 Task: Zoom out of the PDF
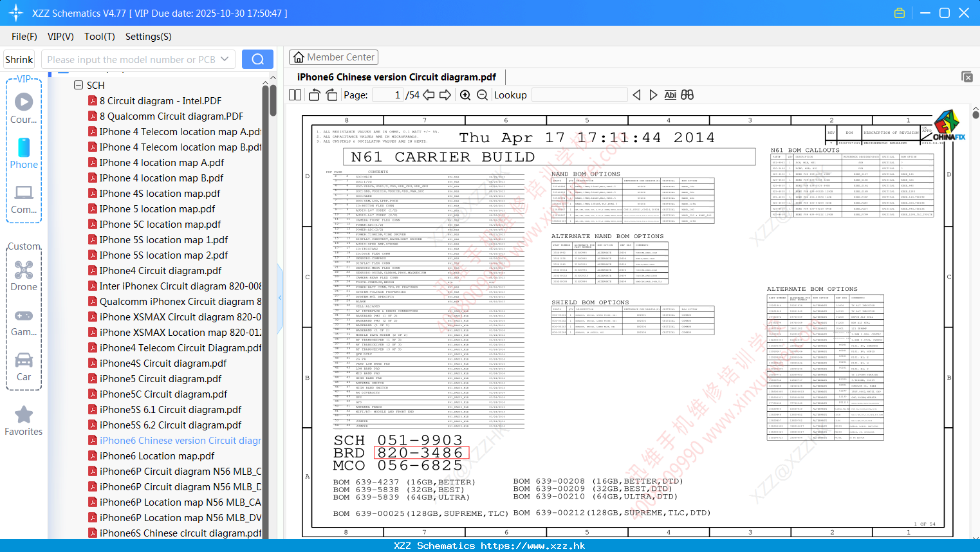[482, 95]
